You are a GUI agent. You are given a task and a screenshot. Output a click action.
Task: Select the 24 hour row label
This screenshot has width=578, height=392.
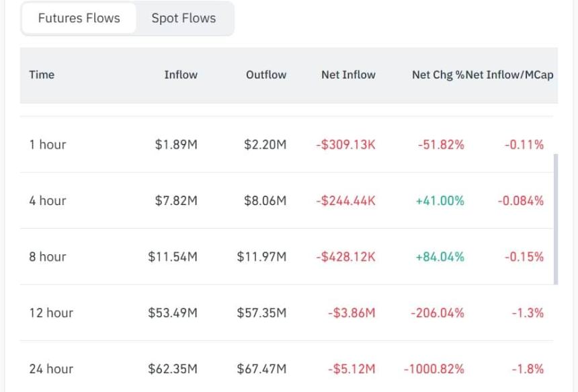51,368
